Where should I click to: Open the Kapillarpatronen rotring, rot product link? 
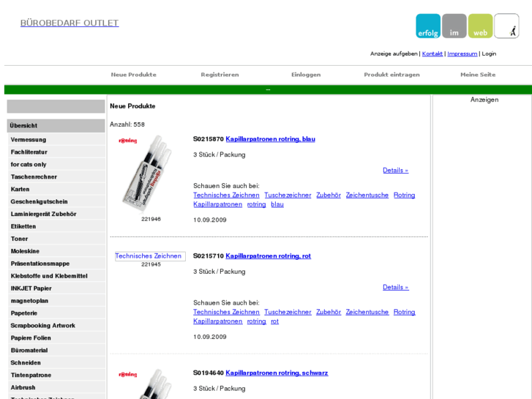pos(268,256)
